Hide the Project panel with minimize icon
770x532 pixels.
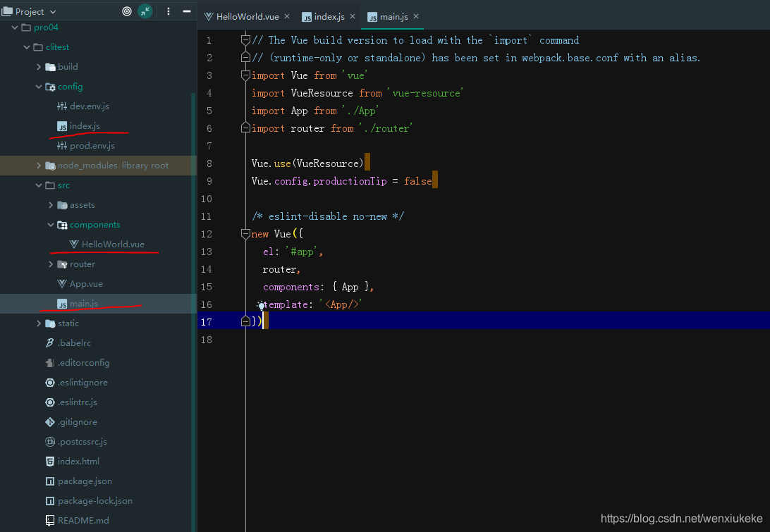coord(187,11)
